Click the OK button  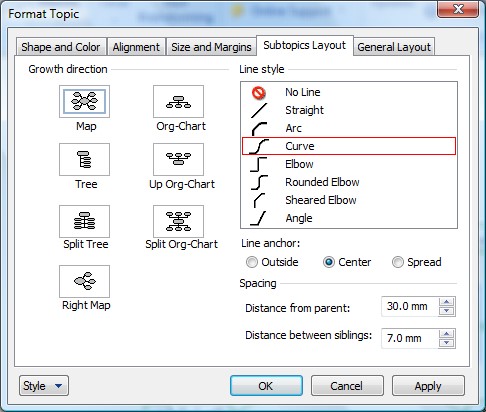click(266, 386)
